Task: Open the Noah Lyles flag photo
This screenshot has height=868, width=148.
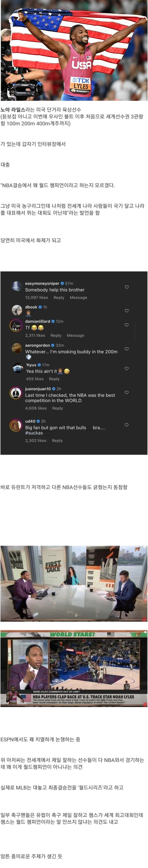Action: pos(74,51)
